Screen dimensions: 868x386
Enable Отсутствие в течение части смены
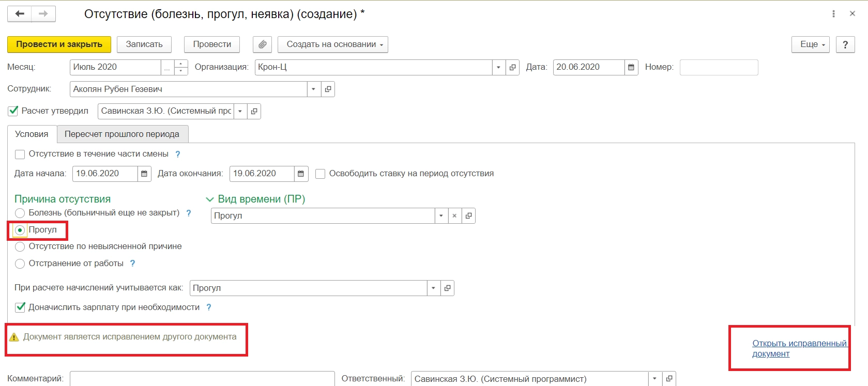20,155
